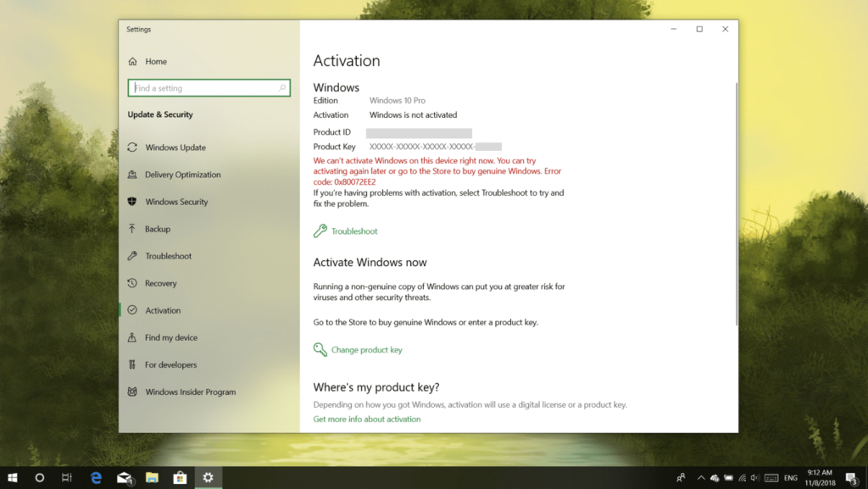This screenshot has height=489, width=868.
Task: Click the Backup upload arrow icon
Action: [x=132, y=229]
